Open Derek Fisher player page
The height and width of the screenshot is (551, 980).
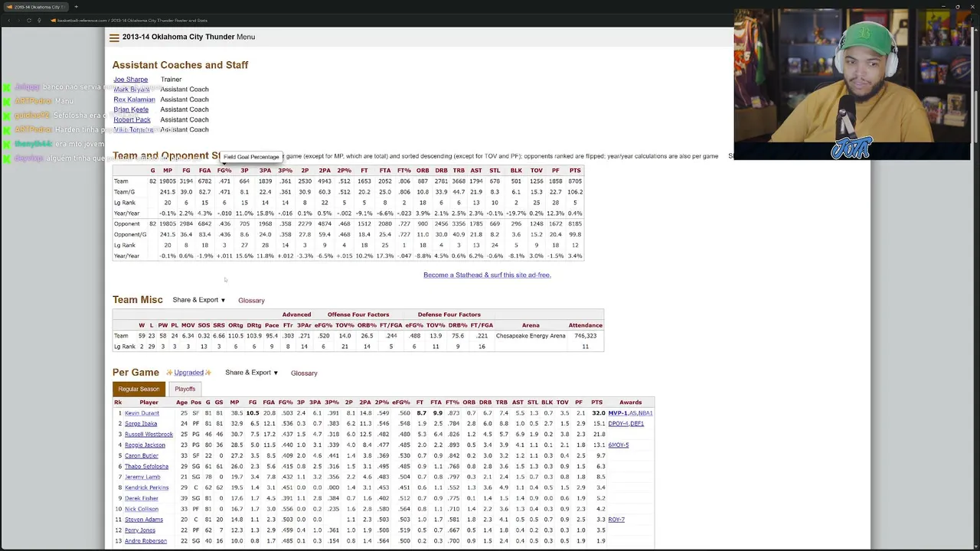pos(142,498)
